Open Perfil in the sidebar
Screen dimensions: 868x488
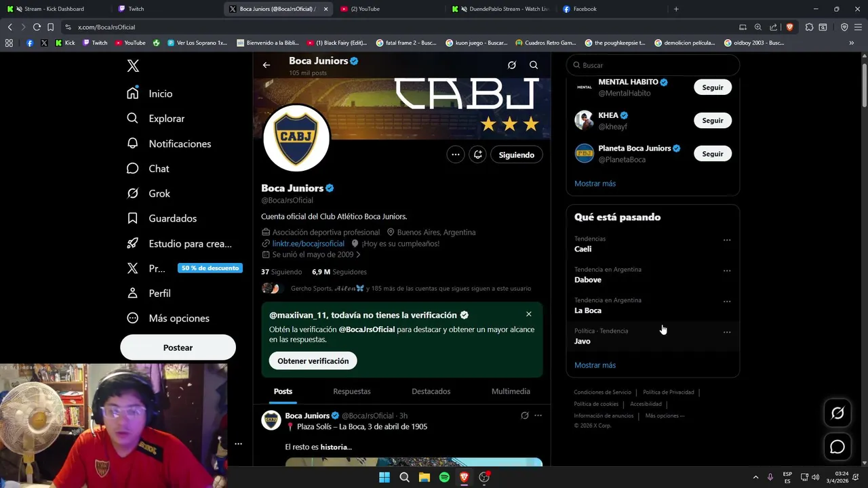point(149,293)
